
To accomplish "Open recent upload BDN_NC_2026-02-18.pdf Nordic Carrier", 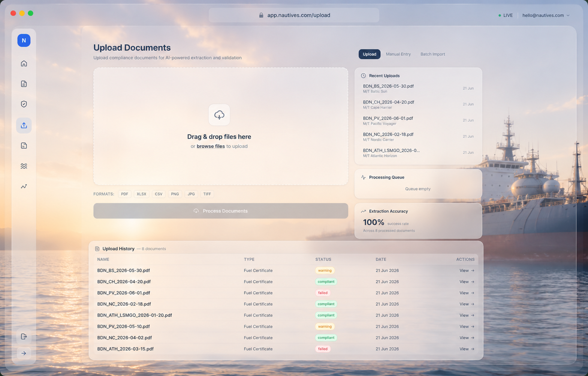I will [x=418, y=137].
